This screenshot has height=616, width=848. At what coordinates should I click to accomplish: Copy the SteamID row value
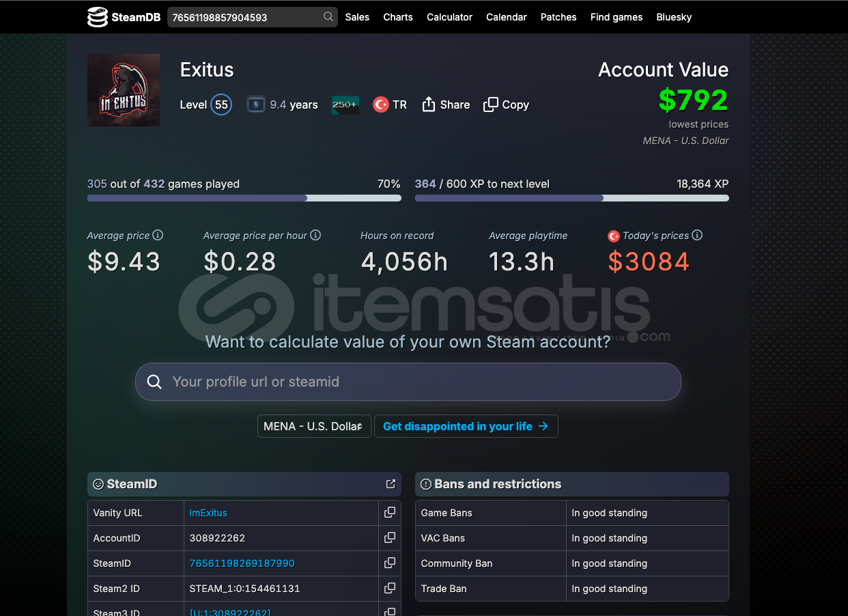[x=390, y=563]
